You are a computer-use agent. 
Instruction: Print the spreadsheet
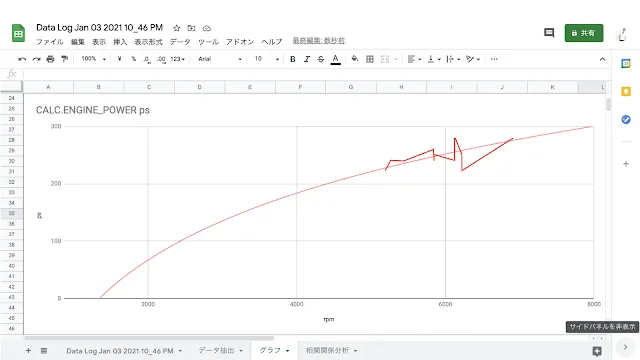(50, 59)
